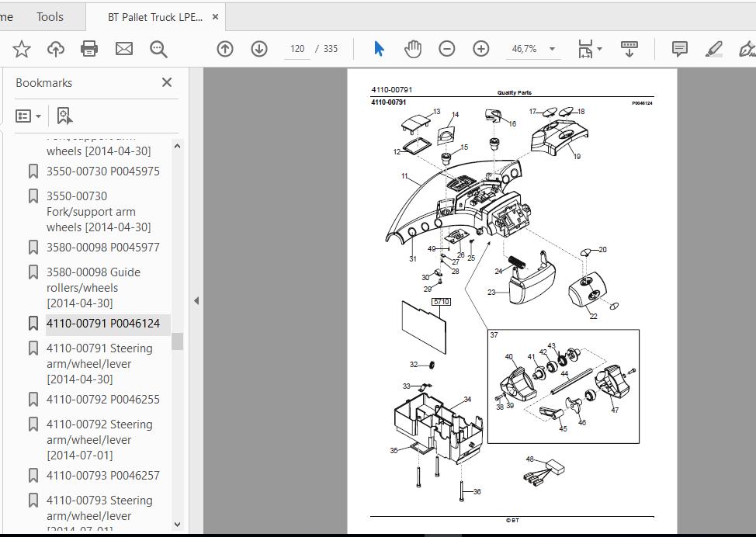
Task: Print the document using the printer icon
Action: 89,49
